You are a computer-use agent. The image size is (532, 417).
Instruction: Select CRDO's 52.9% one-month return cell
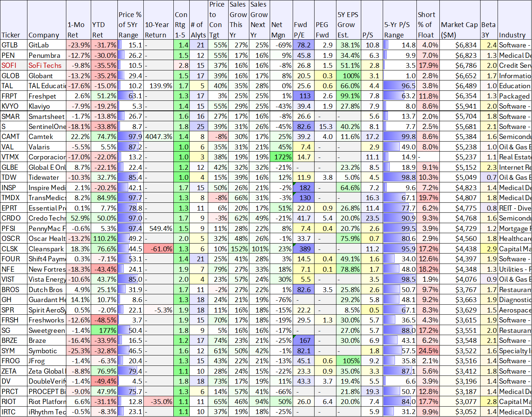79,218
